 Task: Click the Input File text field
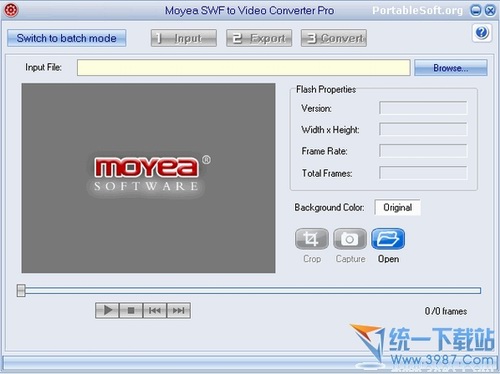coord(243,68)
